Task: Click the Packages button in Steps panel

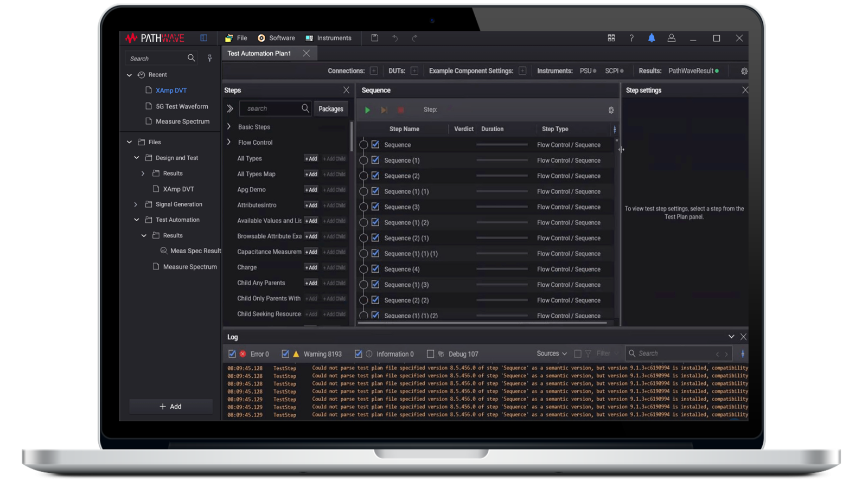Action: click(330, 109)
